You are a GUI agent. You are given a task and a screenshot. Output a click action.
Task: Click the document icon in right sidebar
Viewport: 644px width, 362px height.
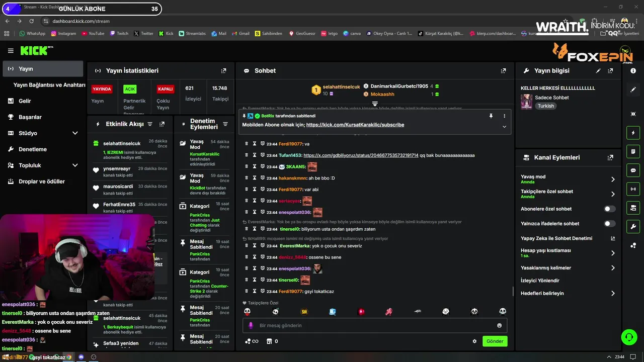point(633,151)
